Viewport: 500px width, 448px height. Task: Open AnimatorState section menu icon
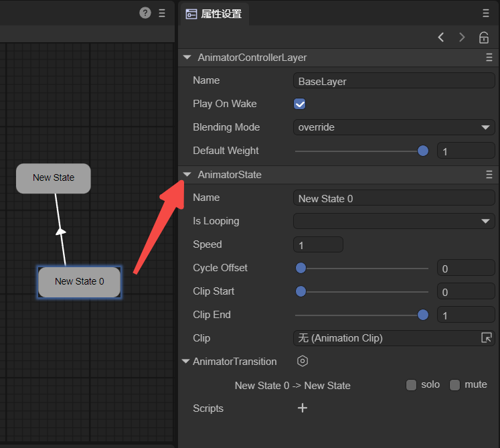pyautogui.click(x=489, y=175)
